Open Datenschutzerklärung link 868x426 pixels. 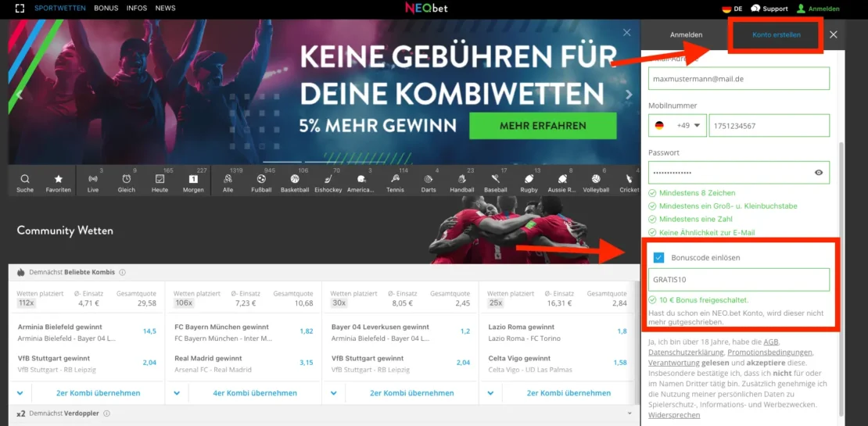click(x=686, y=353)
